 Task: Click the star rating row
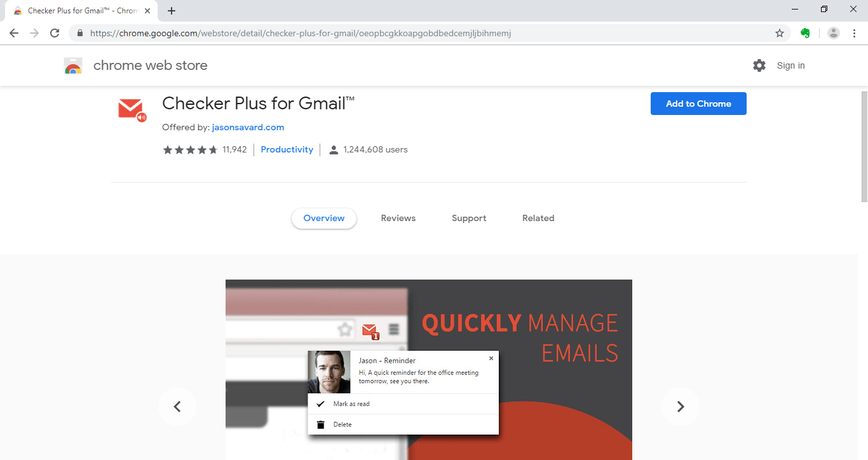191,150
